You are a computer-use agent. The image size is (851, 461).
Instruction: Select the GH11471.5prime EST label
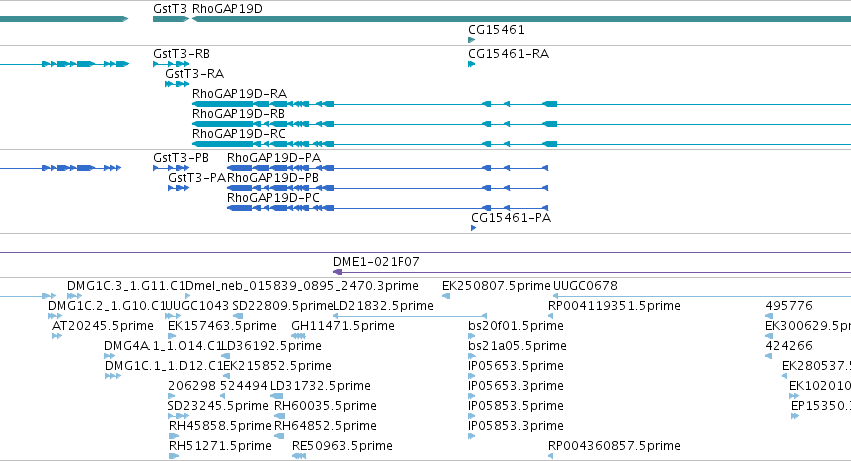click(343, 326)
